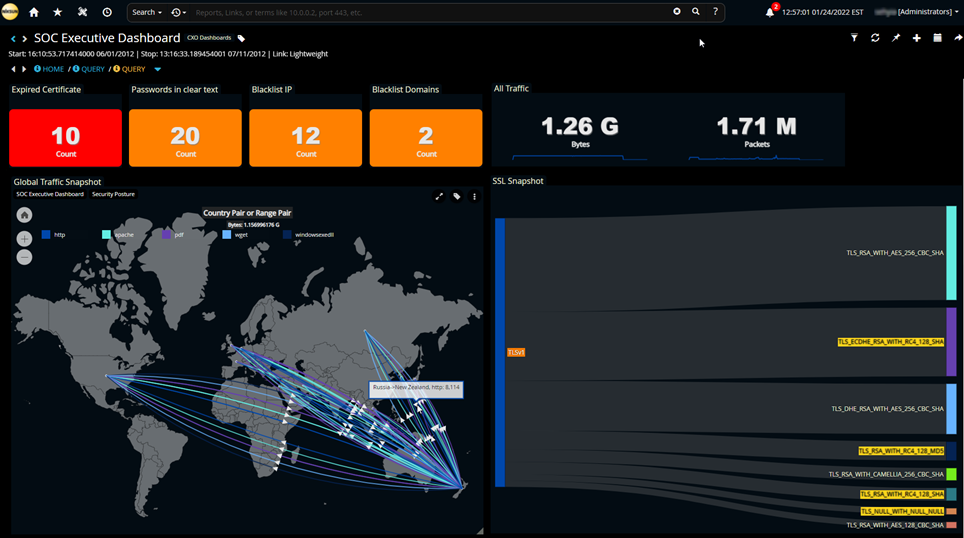
Task: Toggle the http legend entry on map
Action: (53, 235)
